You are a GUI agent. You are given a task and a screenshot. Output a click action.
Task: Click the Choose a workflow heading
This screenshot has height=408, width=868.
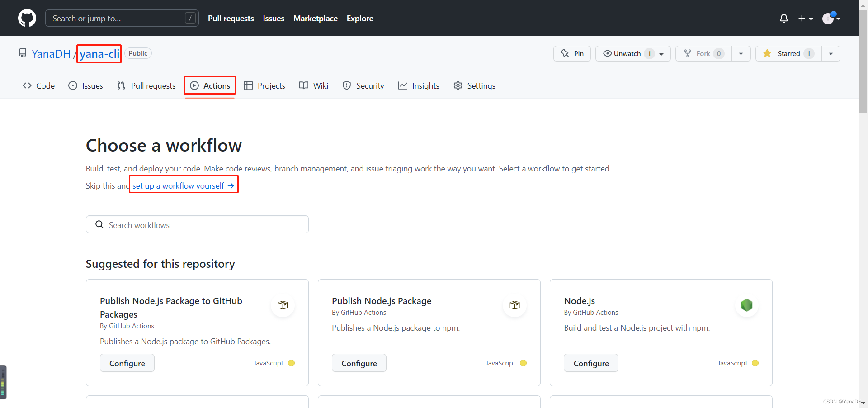[164, 146]
